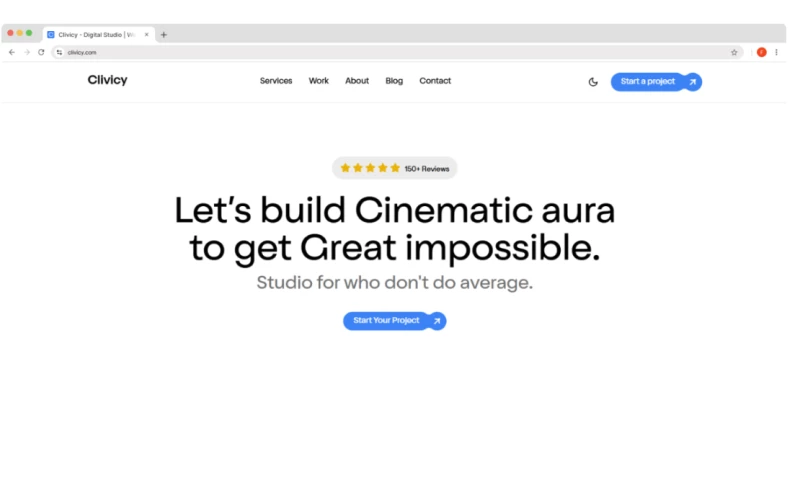
Task: Open the Work menu item
Action: coord(319,81)
